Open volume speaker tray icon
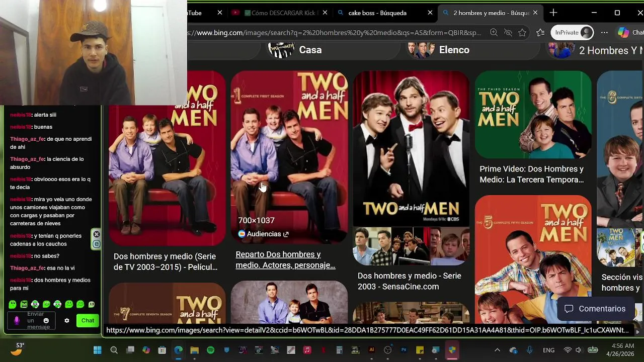This screenshot has width=644, height=362. (x=579, y=350)
